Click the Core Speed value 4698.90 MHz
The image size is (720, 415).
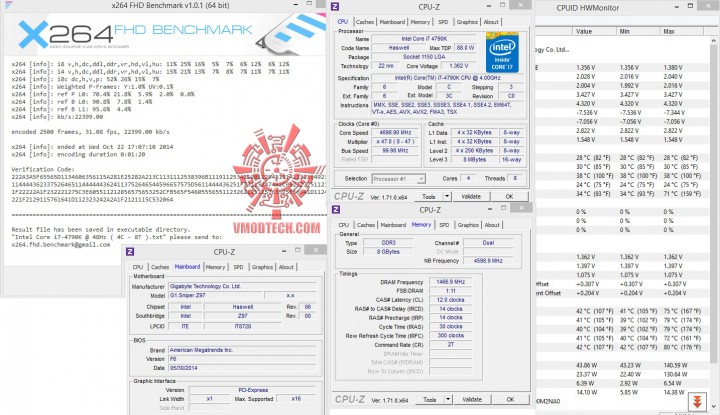pos(395,132)
